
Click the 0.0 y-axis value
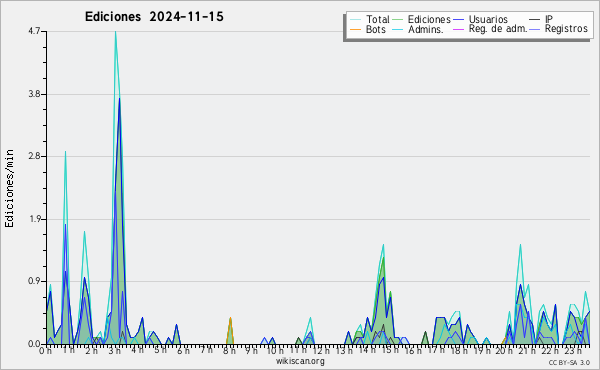click(x=34, y=344)
